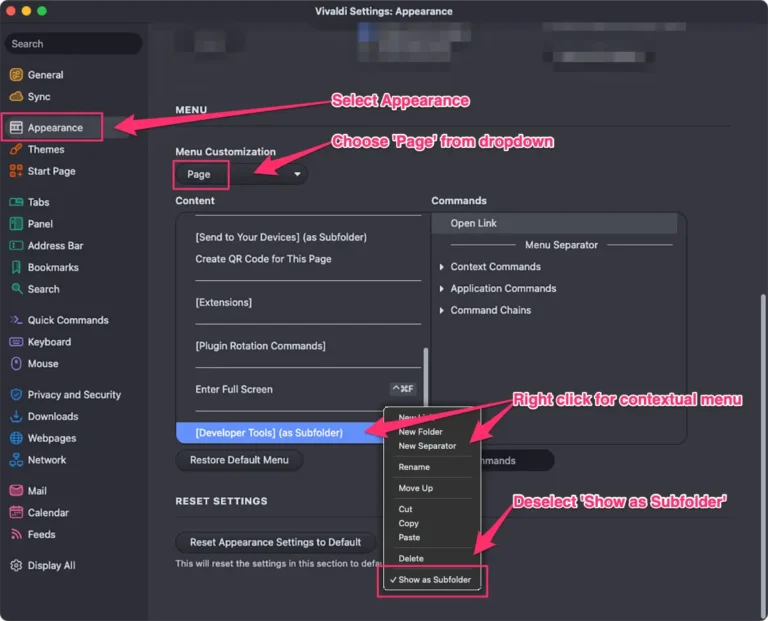Select the Menu Separator command

pos(561,245)
